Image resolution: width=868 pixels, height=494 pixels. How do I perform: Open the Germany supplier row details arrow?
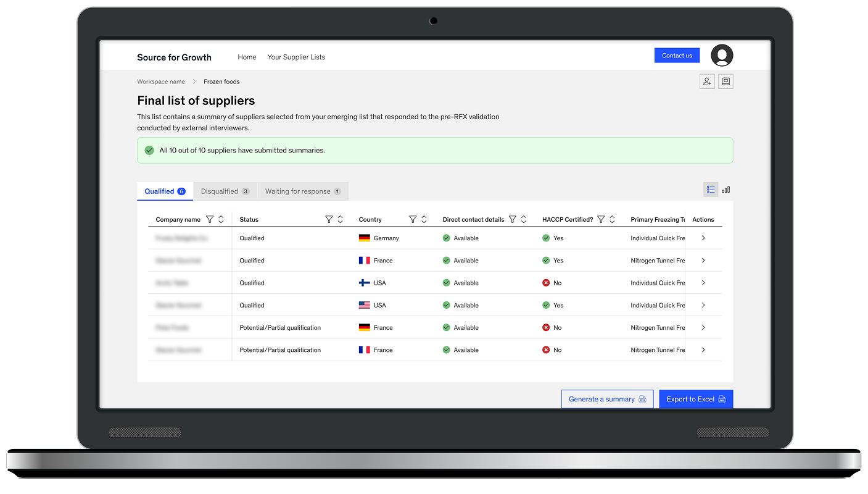tap(703, 238)
